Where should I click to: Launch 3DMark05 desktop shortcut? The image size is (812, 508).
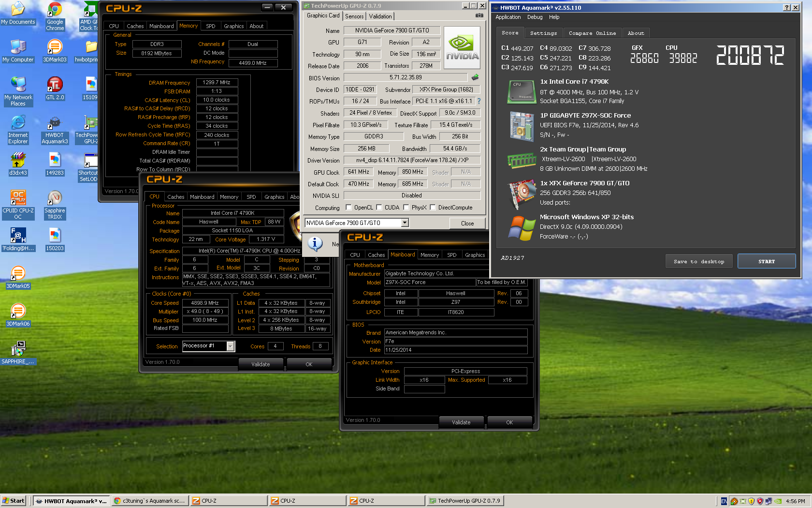pyautogui.click(x=18, y=277)
